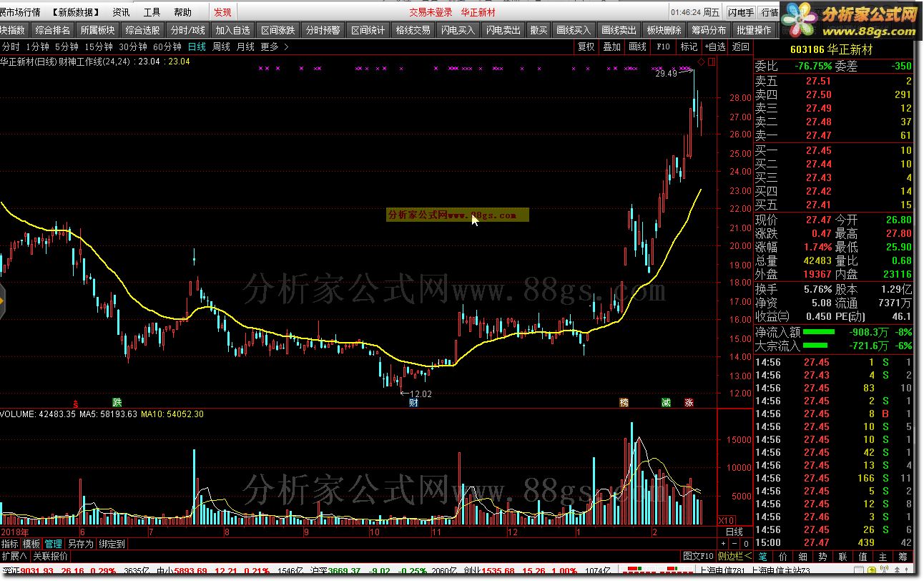Click the X10 volume scale label
Viewport: 924px width, 581px height.
click(726, 520)
